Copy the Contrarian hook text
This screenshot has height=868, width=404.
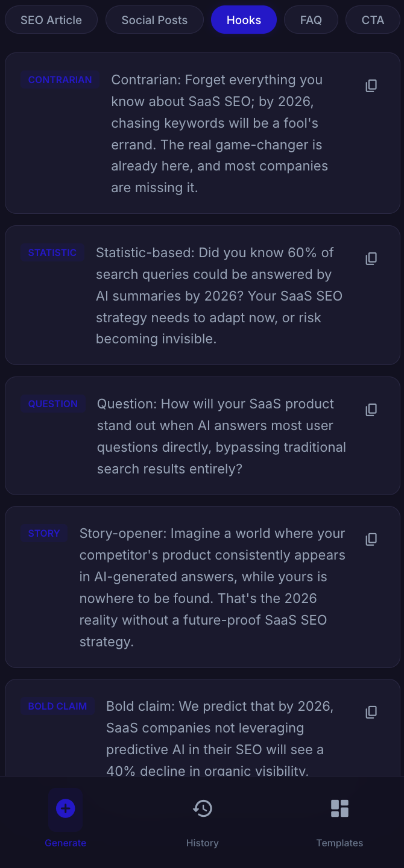click(x=371, y=85)
